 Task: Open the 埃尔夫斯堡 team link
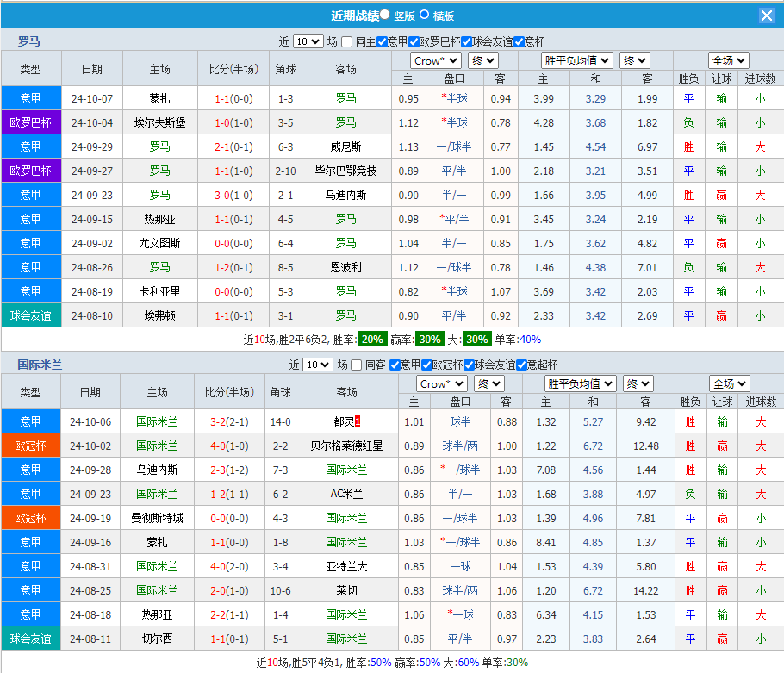(x=159, y=122)
